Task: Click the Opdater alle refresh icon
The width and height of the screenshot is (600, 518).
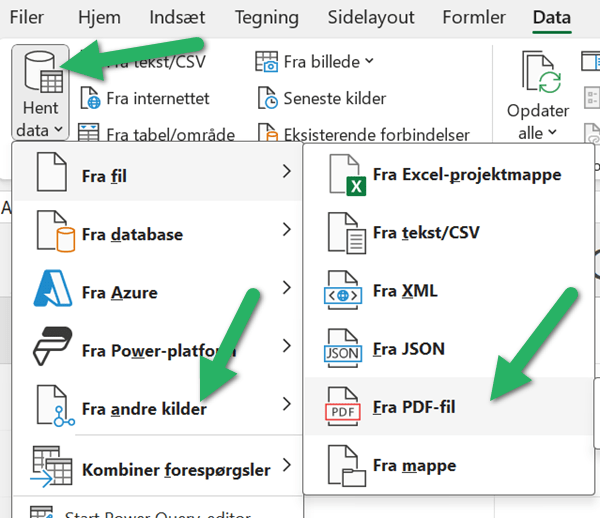Action: click(538, 72)
